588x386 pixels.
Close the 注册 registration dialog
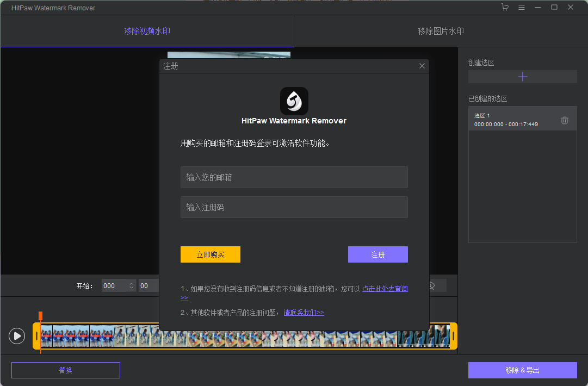(422, 66)
